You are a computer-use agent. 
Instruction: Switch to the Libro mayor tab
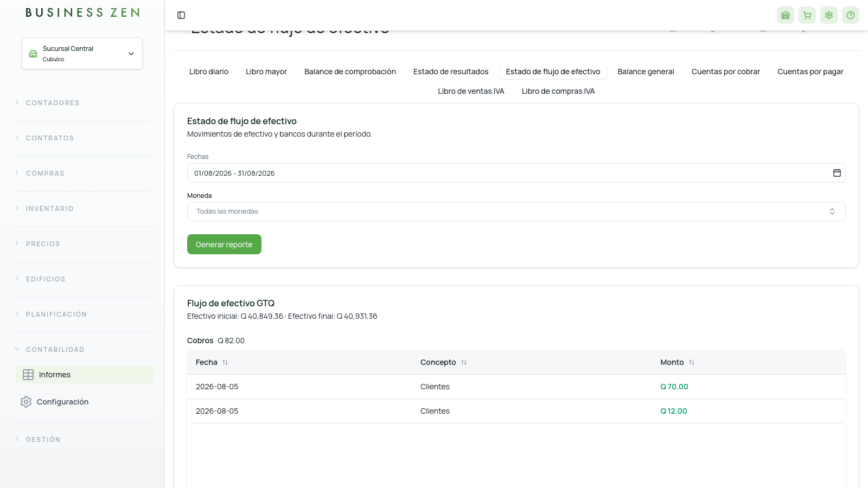click(266, 72)
